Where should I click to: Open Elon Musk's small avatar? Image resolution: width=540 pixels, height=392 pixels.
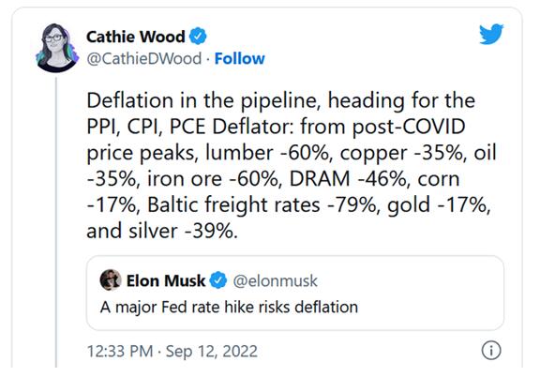coord(111,280)
